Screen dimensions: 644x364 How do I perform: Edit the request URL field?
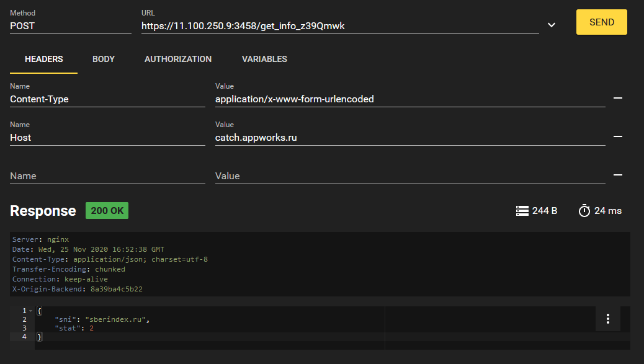339,26
